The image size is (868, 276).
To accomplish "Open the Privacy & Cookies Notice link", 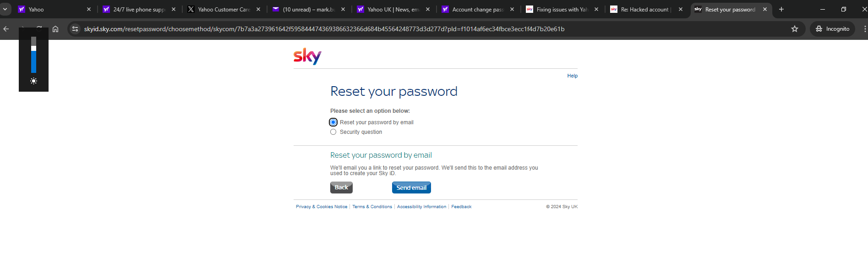I will pos(321,206).
